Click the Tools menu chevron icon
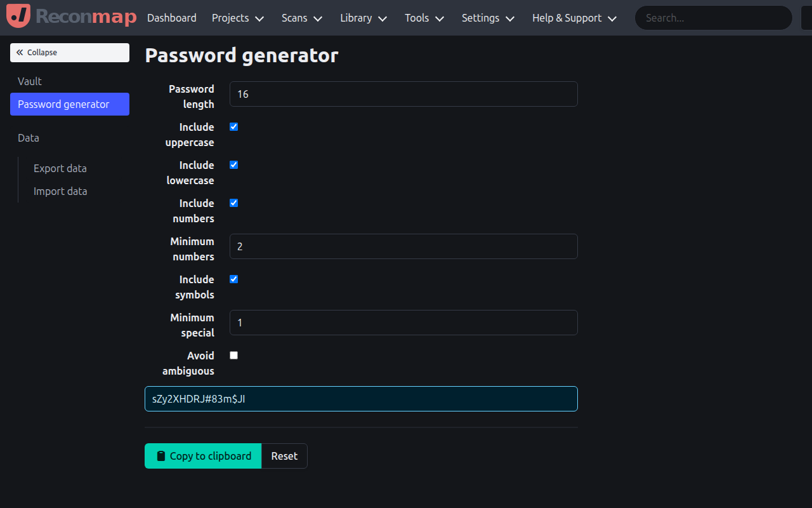 (x=440, y=18)
